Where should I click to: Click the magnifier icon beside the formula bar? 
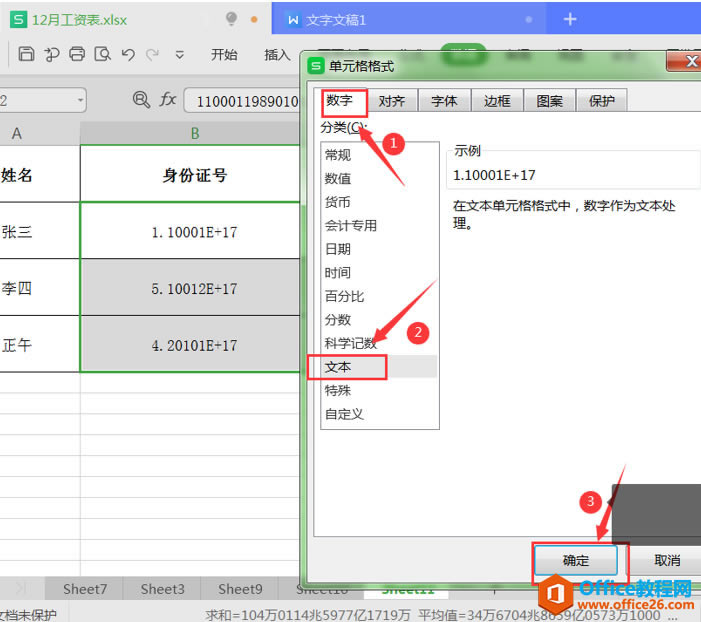[x=141, y=99]
